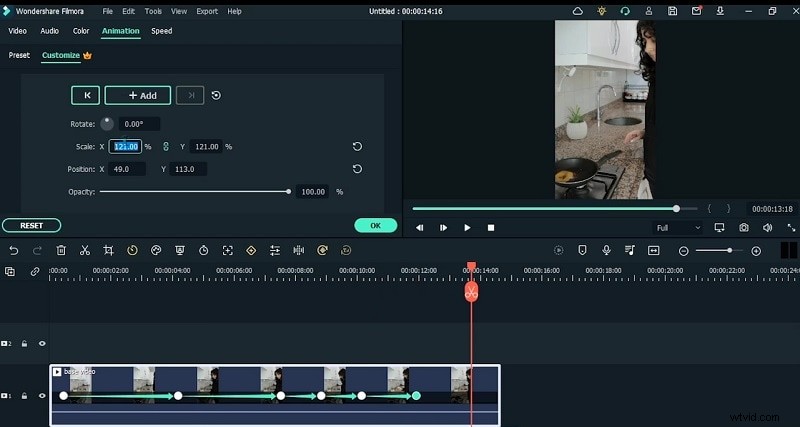Select the crop tool icon
800x427 pixels.
pos(108,250)
